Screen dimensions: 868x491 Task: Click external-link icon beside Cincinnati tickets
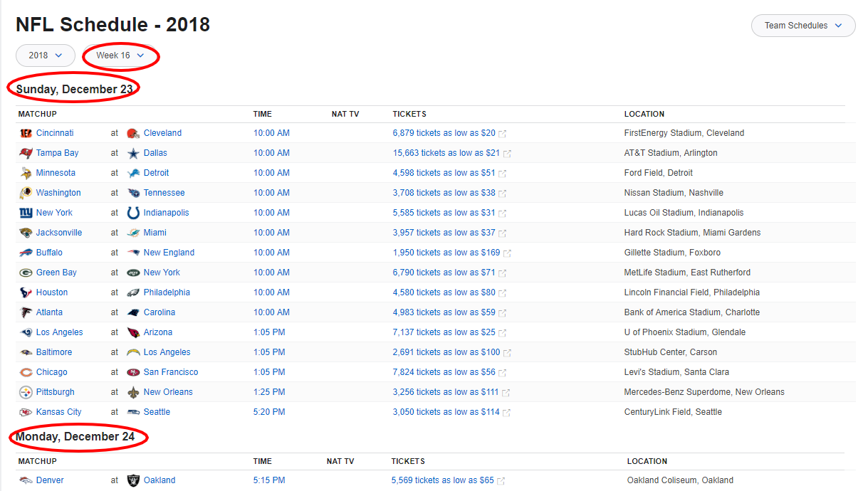(x=503, y=134)
